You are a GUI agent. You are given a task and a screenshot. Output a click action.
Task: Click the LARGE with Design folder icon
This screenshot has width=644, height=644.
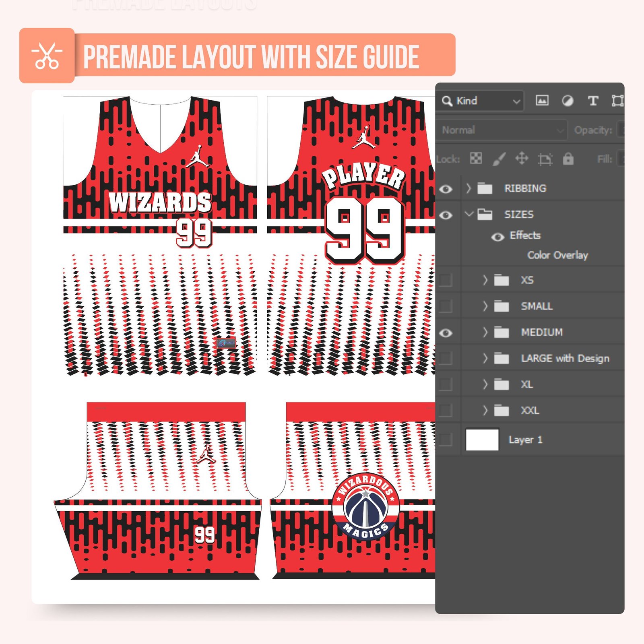[x=502, y=358]
